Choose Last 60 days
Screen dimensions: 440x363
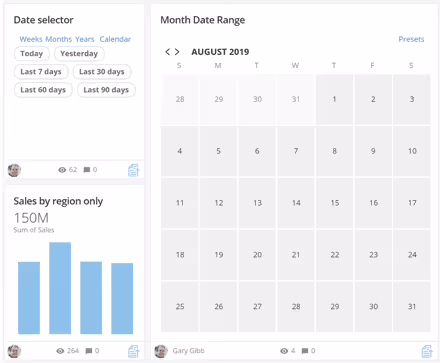click(x=43, y=90)
